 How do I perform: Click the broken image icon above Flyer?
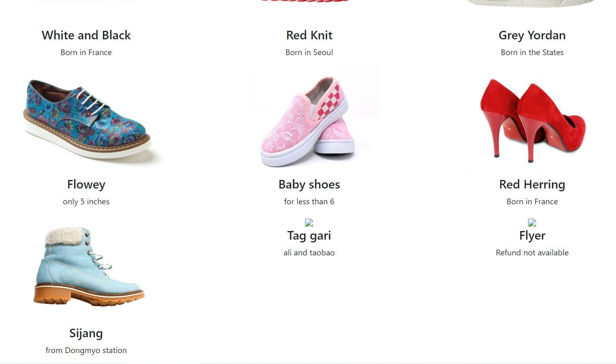point(532,223)
